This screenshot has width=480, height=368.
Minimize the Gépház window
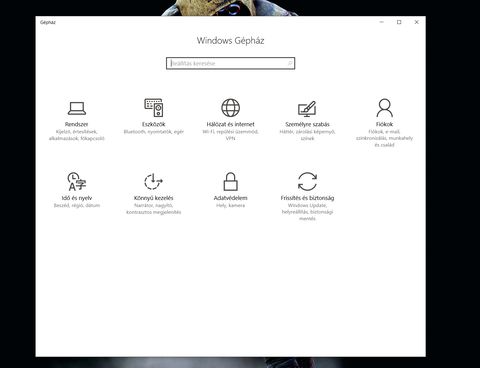(382, 22)
